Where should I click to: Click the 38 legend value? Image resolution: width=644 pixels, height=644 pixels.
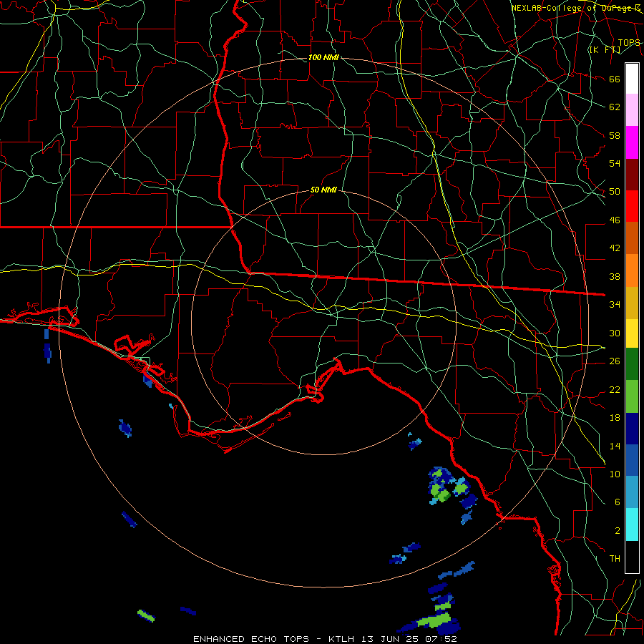[615, 276]
